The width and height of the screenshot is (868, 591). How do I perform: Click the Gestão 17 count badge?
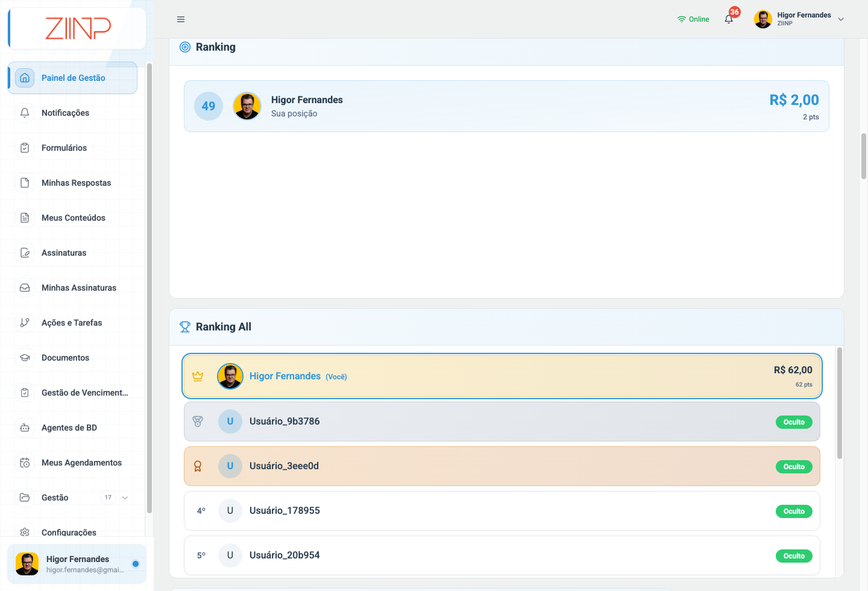(108, 498)
